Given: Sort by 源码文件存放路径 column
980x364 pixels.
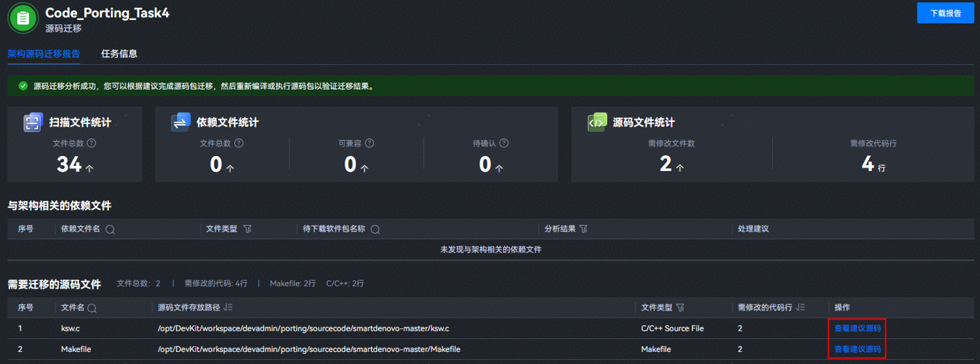Looking at the screenshot, I should (228, 308).
